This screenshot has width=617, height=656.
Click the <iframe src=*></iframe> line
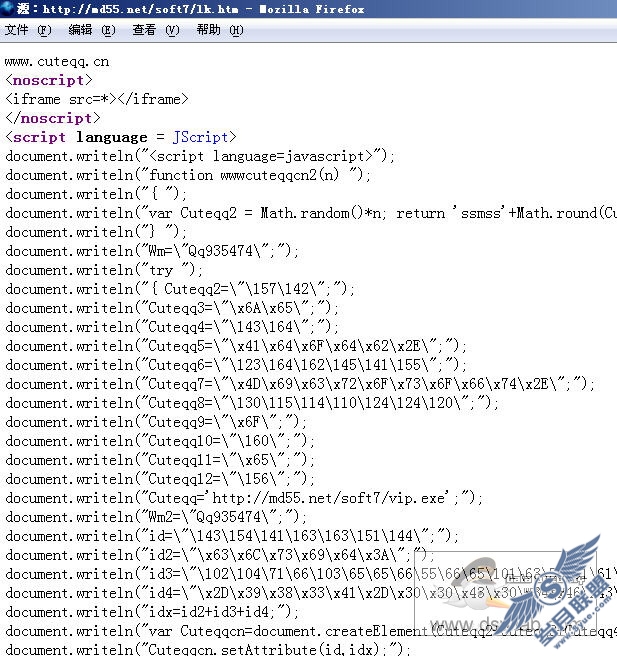coord(97,99)
